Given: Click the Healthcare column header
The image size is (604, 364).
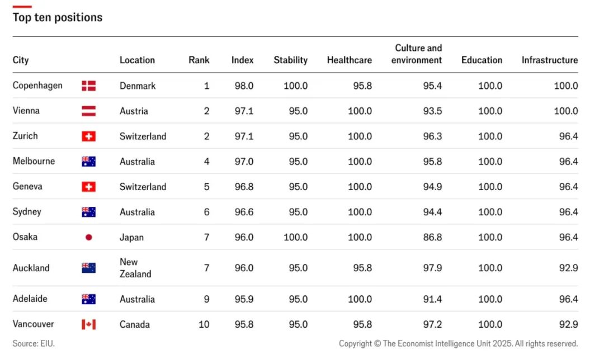Looking at the screenshot, I should tap(350, 60).
